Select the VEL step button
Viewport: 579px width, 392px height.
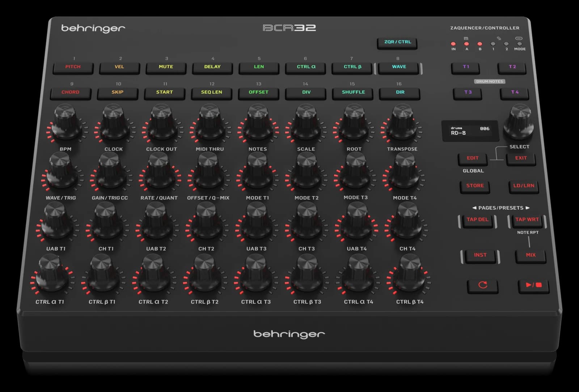[119, 67]
